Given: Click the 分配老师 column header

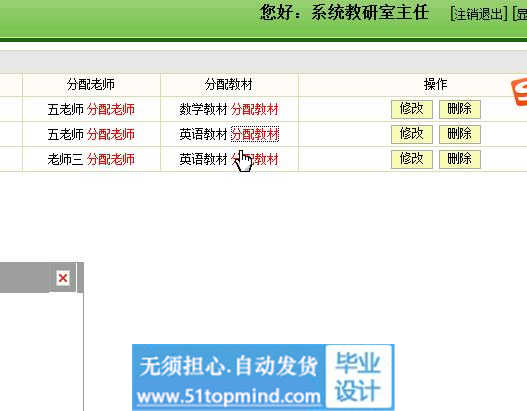Looking at the screenshot, I should tap(91, 84).
